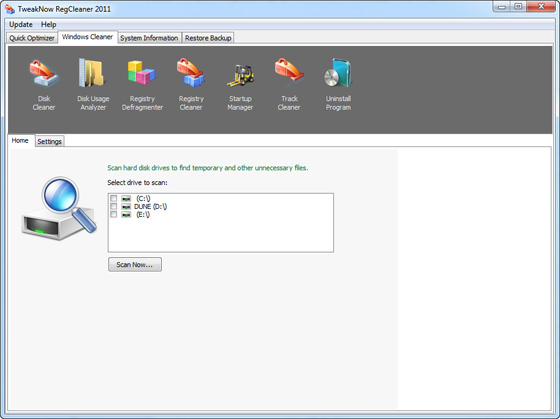Select the DUNE (D:\) label
This screenshot has height=419, width=560.
click(150, 206)
